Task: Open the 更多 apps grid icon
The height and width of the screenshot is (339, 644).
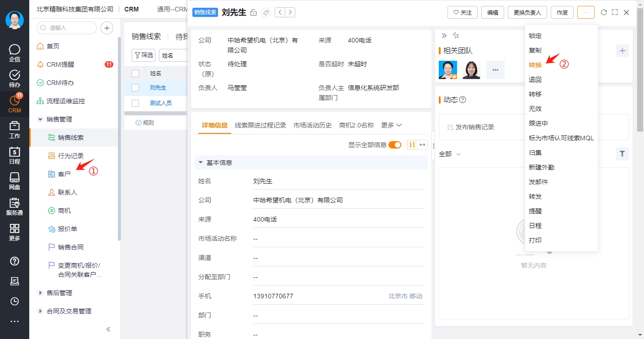Action: pos(15,232)
